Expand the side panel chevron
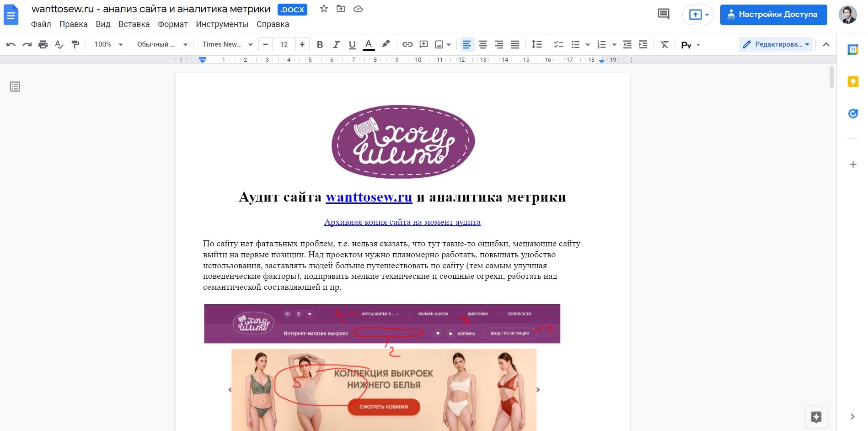The height and width of the screenshot is (431, 868). [x=852, y=416]
